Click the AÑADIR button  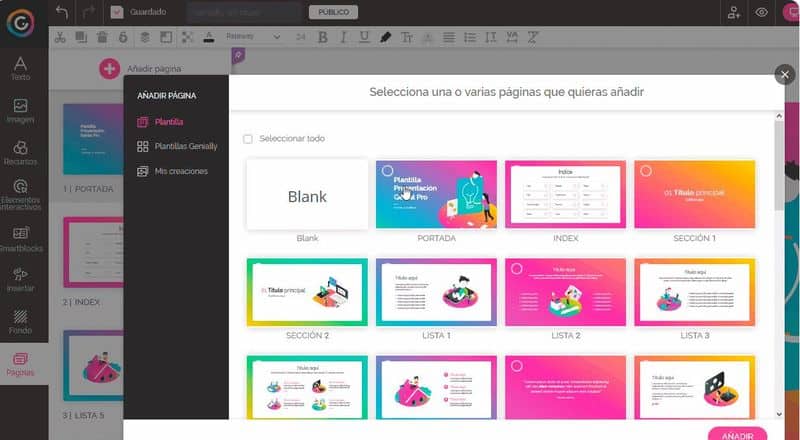coord(737,434)
